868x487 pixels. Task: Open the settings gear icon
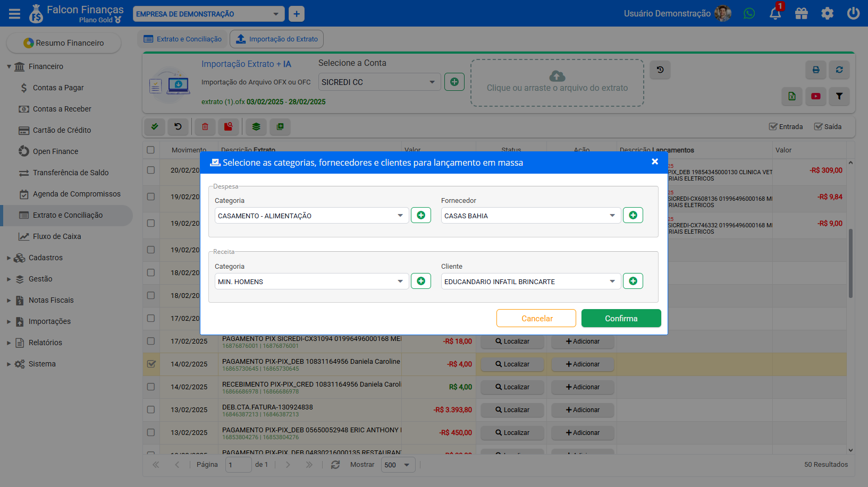tap(827, 13)
